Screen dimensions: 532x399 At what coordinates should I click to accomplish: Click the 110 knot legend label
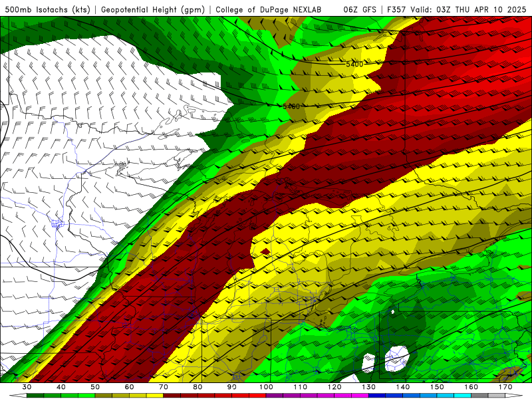(x=301, y=387)
